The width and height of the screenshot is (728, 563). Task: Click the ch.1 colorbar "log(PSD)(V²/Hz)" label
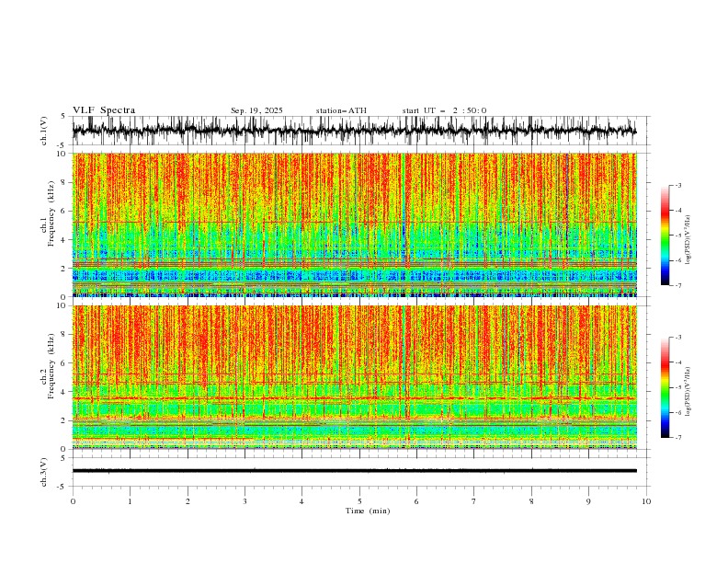pyautogui.click(x=688, y=240)
